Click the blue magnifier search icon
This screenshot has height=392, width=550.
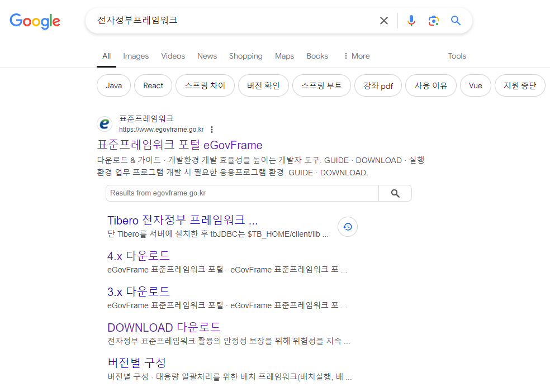coord(456,21)
